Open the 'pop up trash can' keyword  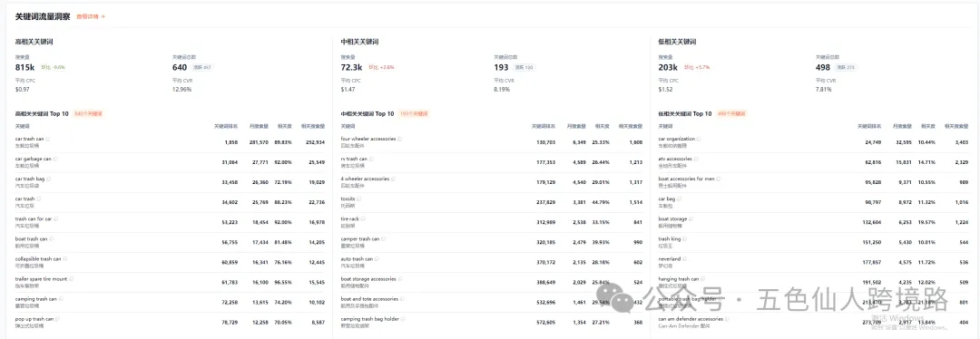pyautogui.click(x=34, y=318)
